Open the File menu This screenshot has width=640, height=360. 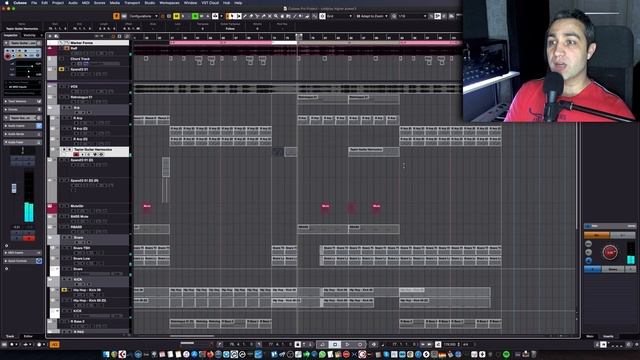tap(34, 2)
